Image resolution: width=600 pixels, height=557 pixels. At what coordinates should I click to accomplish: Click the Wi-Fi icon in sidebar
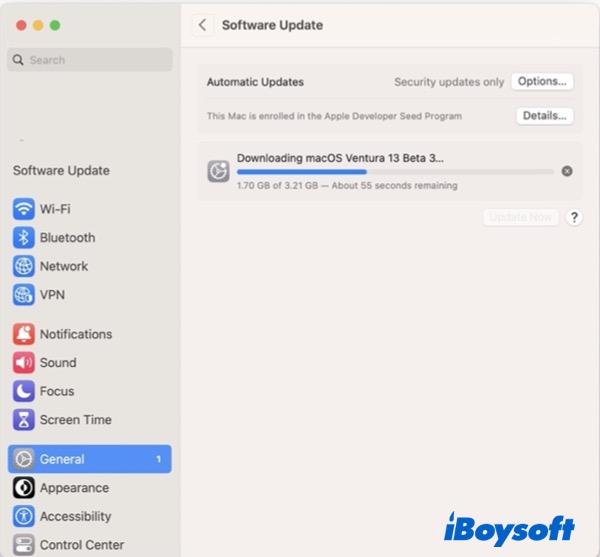(23, 209)
